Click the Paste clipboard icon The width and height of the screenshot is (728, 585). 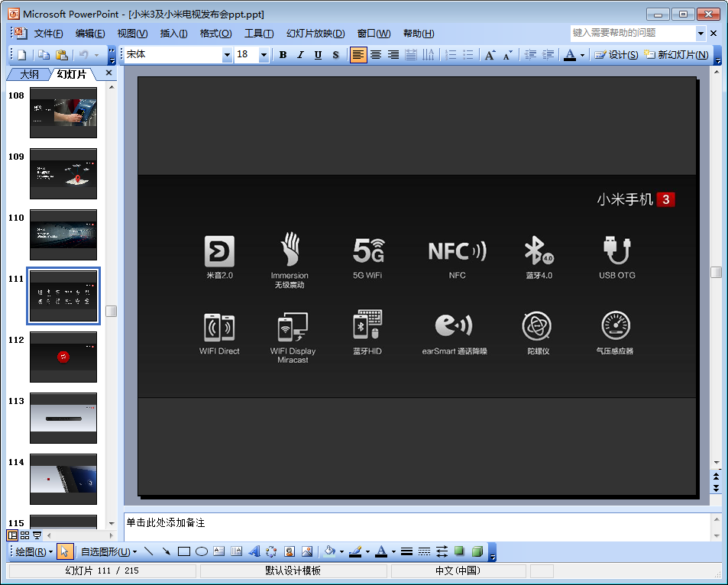(61, 55)
